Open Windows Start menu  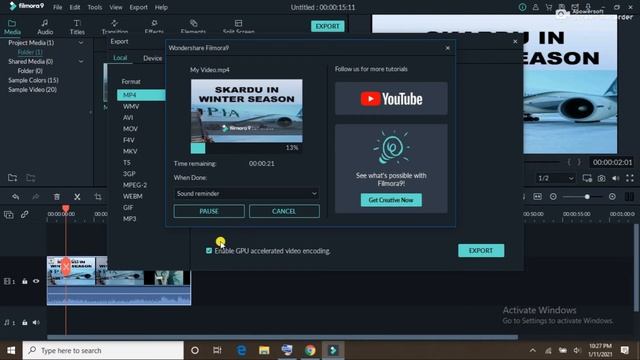pyautogui.click(x=11, y=350)
